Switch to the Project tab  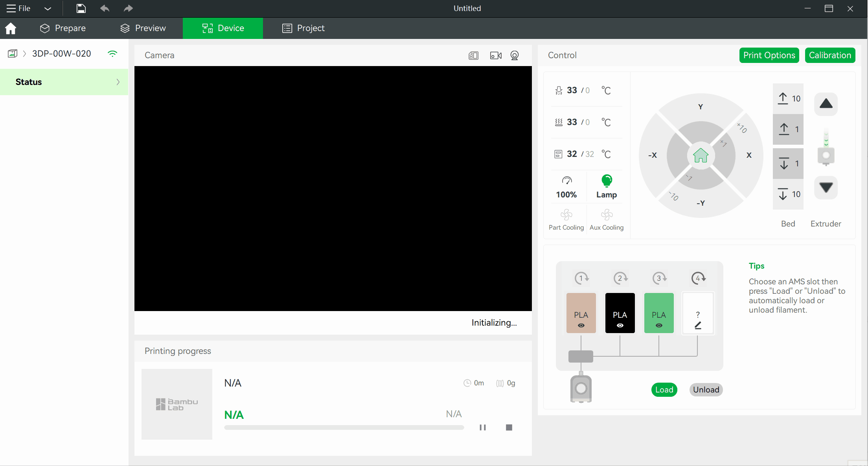(x=303, y=28)
